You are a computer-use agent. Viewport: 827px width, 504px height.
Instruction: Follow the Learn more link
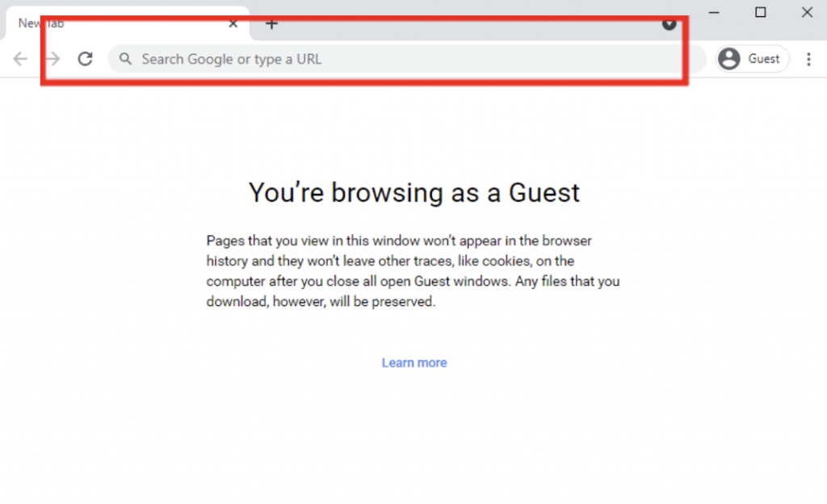click(414, 363)
